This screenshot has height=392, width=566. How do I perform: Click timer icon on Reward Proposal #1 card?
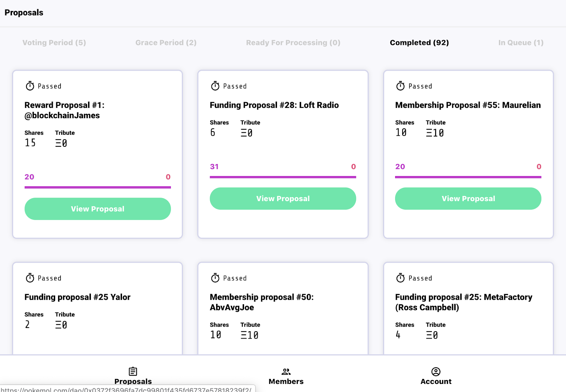pyautogui.click(x=30, y=86)
